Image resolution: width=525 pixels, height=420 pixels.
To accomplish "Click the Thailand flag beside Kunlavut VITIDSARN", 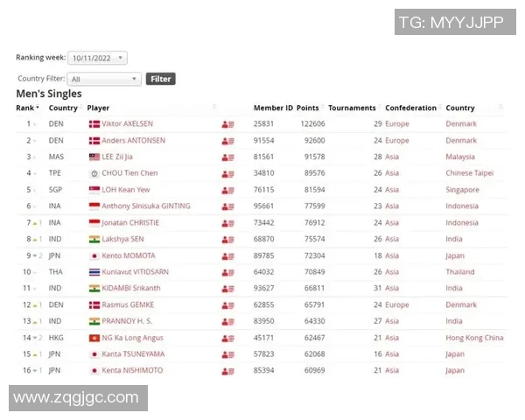I will click(x=94, y=272).
